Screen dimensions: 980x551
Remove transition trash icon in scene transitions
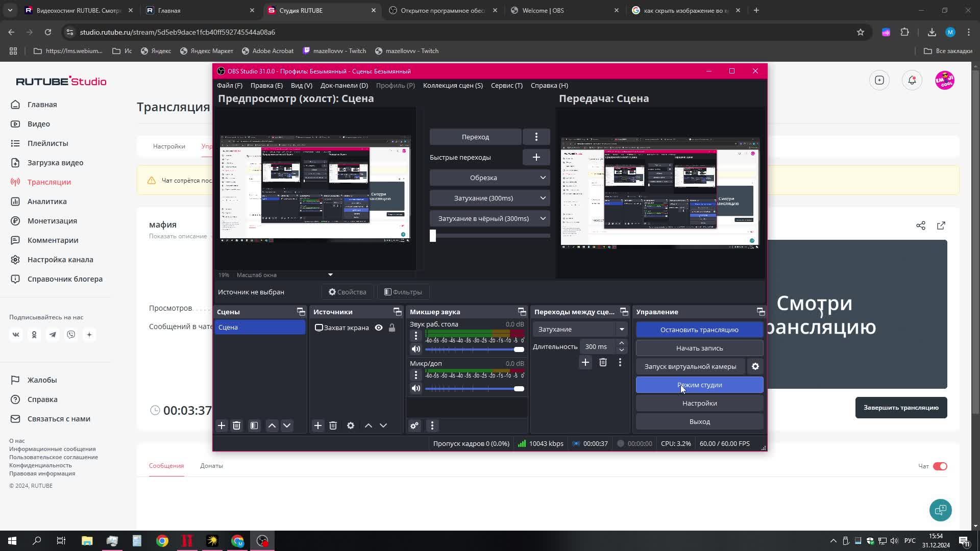[x=603, y=362]
